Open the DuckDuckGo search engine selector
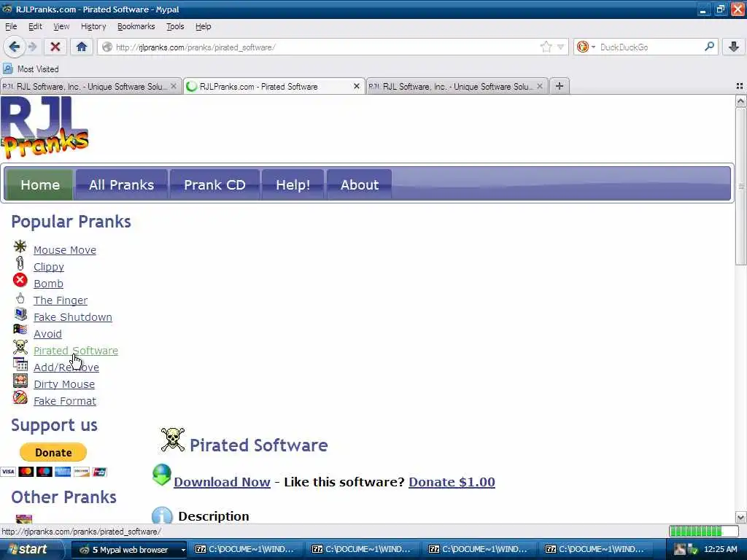The image size is (747, 560). tap(586, 47)
